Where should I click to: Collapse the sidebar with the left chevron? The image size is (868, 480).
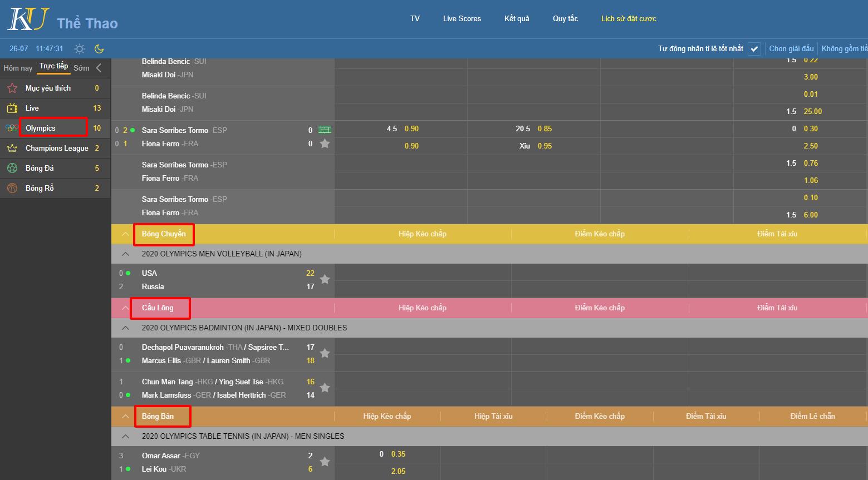tap(99, 68)
